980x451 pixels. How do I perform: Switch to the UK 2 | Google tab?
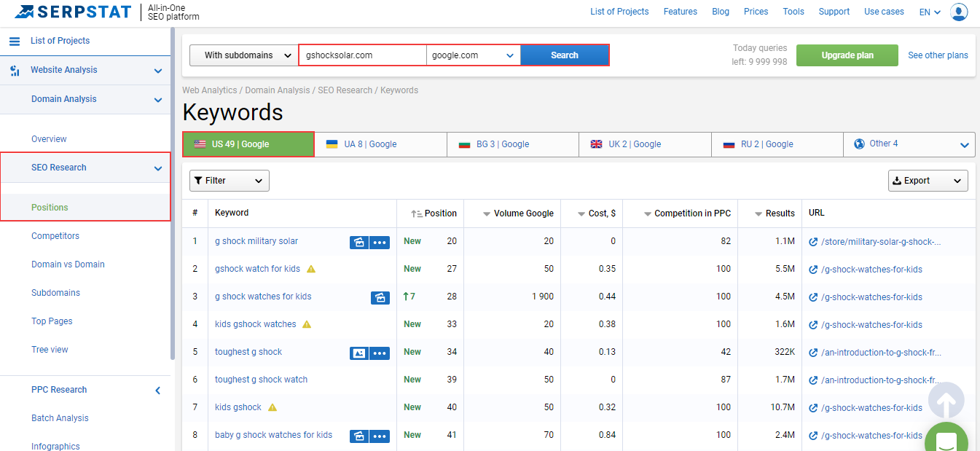(x=645, y=144)
